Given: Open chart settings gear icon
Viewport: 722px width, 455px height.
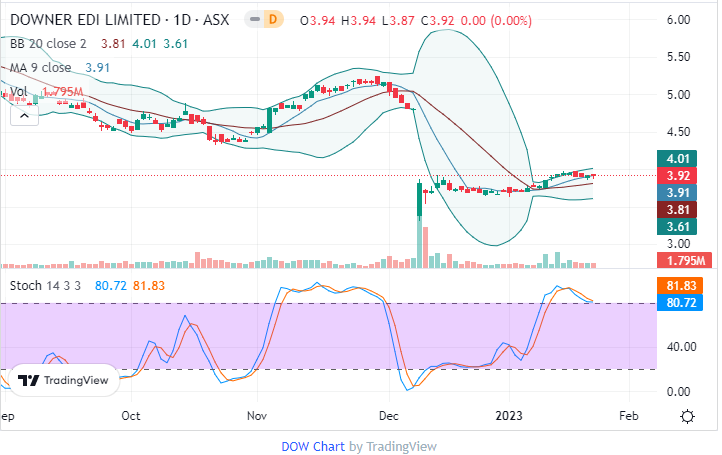Looking at the screenshot, I should click(x=688, y=416).
